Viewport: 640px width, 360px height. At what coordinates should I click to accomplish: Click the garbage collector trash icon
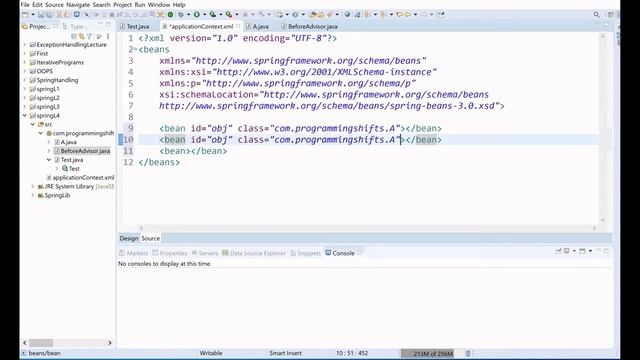(x=468, y=353)
